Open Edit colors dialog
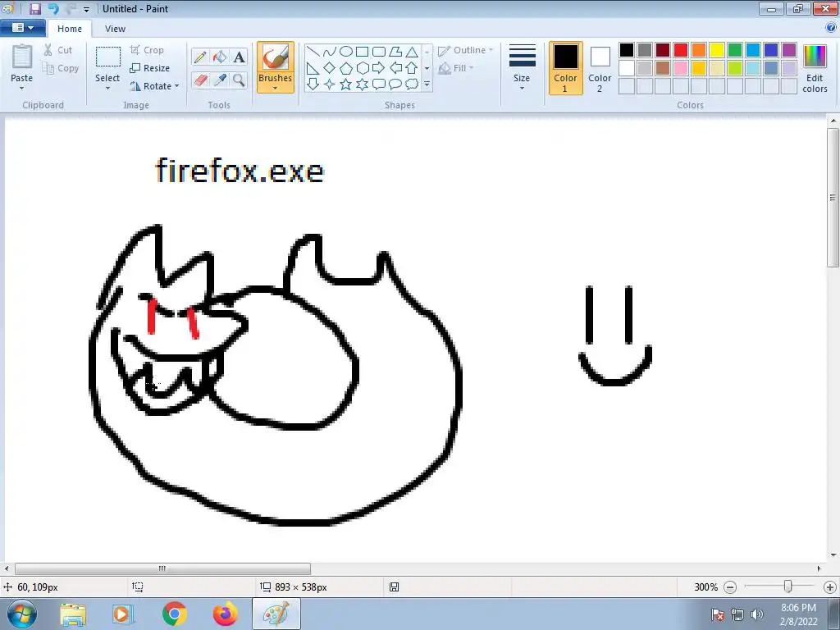Screen dimensions: 840x630 click(x=815, y=68)
